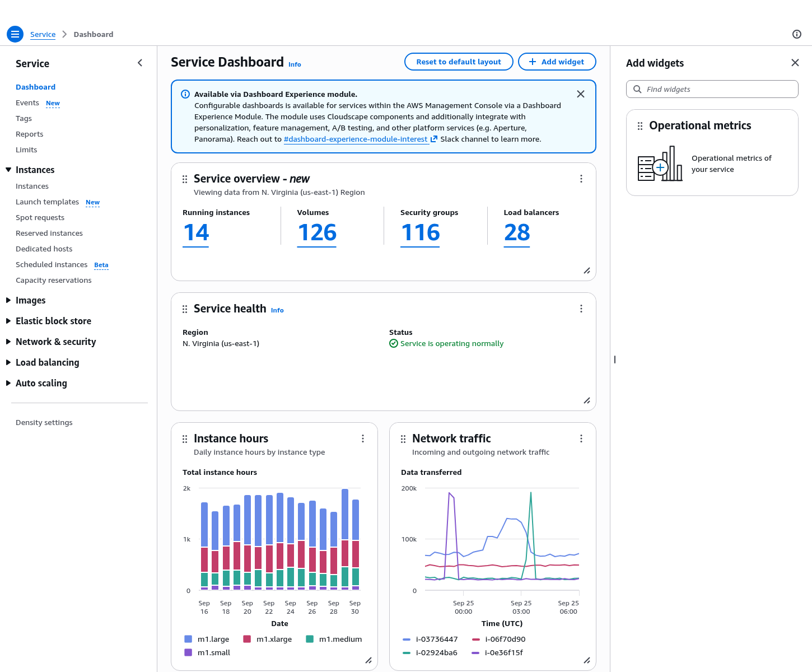
Task: Focus the Find widgets search field
Action: point(712,89)
